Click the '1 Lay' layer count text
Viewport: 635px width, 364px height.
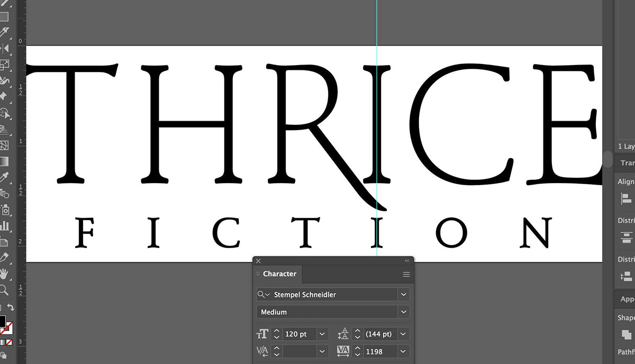click(626, 146)
